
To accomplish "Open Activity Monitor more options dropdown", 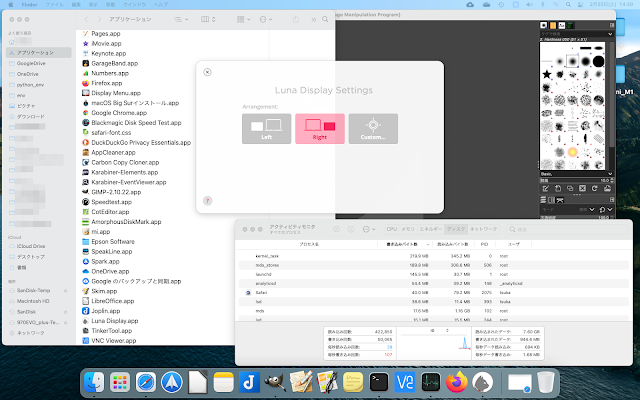I will (369, 229).
